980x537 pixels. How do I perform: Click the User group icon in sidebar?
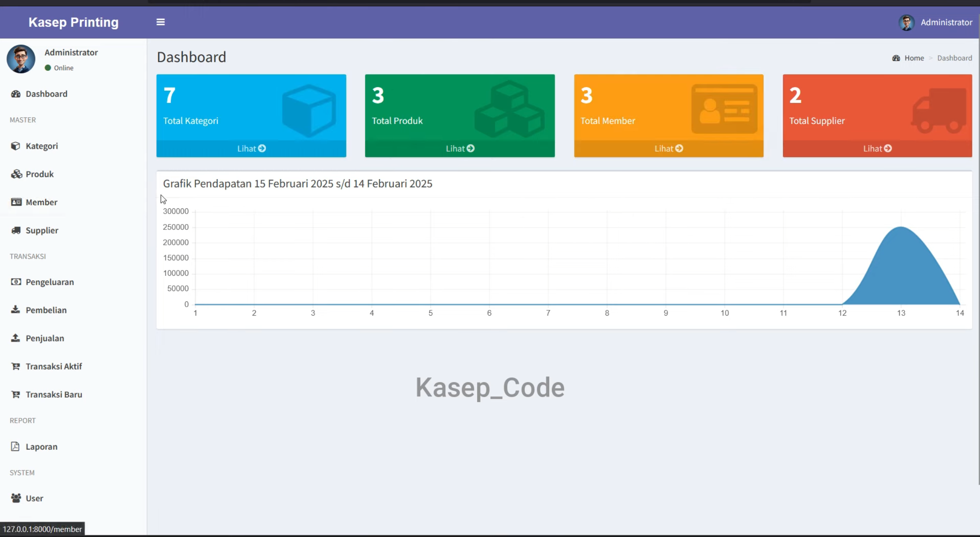16,498
